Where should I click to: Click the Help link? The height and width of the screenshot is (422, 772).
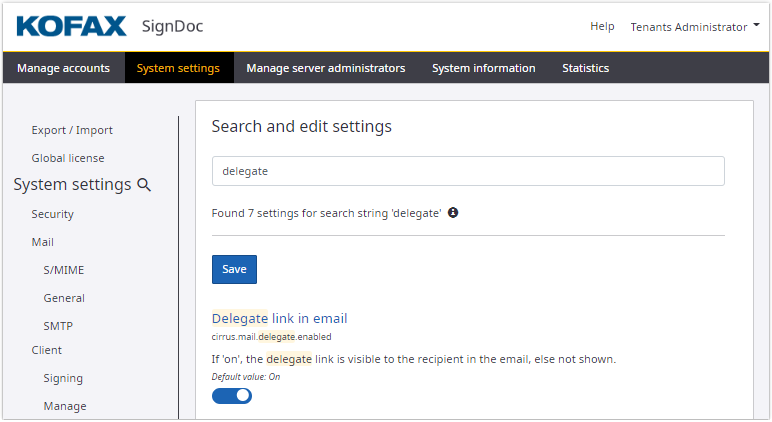602,27
